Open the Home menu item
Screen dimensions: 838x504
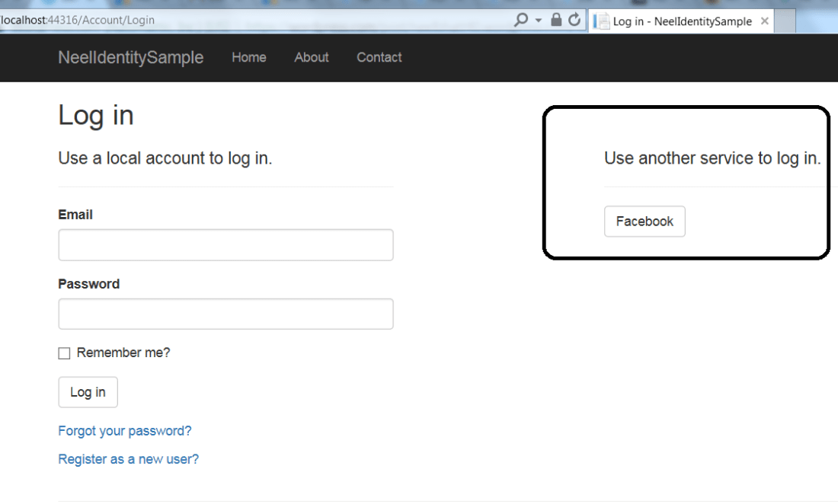(249, 57)
